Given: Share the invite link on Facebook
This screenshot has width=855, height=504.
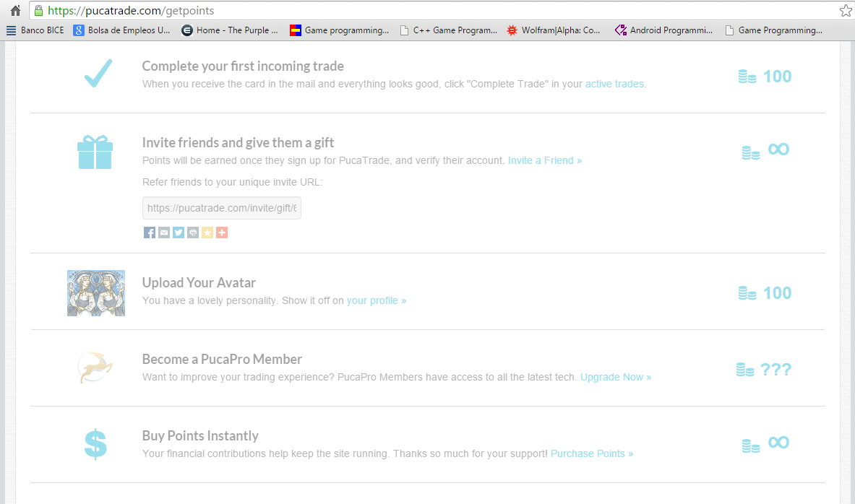Looking at the screenshot, I should 150,233.
